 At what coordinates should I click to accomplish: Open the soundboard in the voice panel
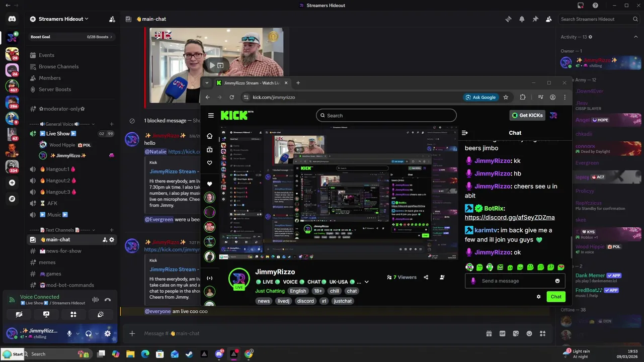coord(101,314)
